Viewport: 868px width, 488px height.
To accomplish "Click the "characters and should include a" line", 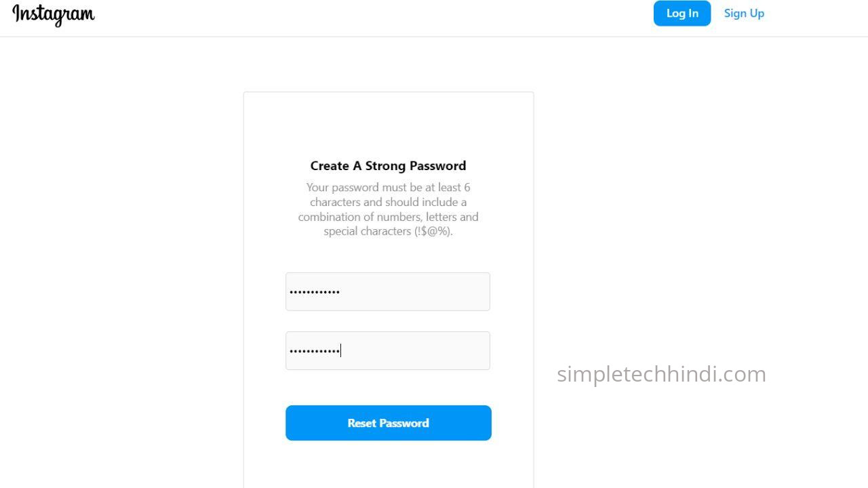I will point(388,202).
